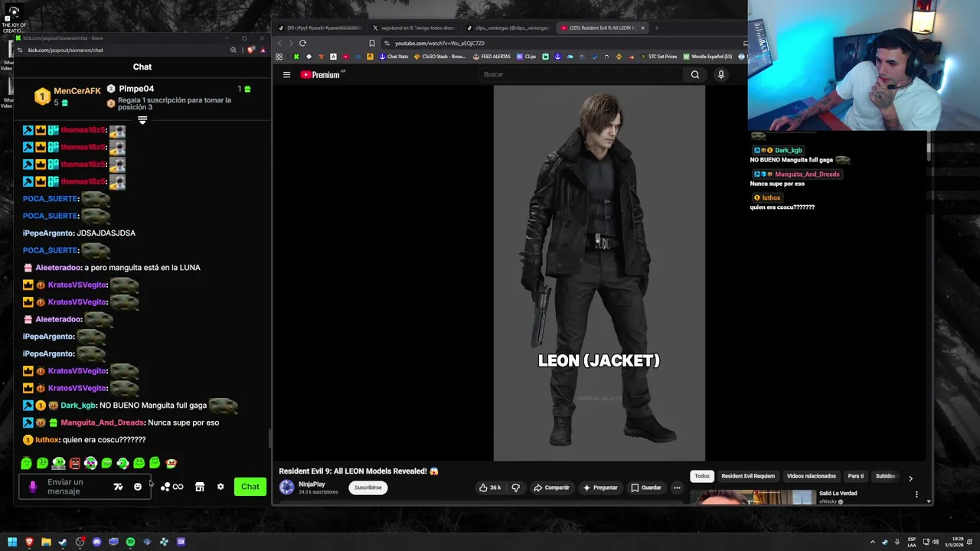Select the Resident Evil Requiem filter chip
Viewport: 980px width, 551px height.
(x=748, y=476)
